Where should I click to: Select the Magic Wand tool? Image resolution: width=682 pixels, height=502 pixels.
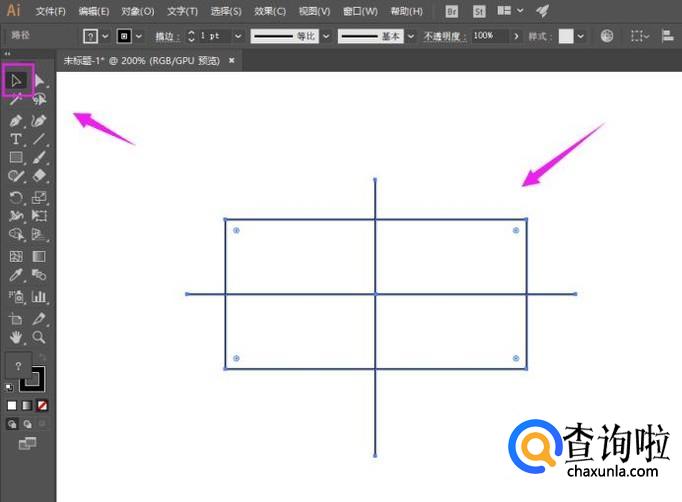pyautogui.click(x=16, y=100)
